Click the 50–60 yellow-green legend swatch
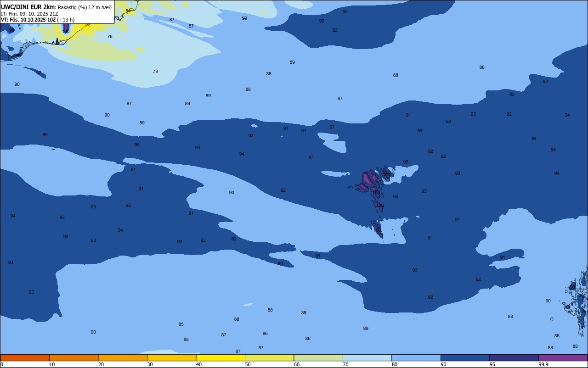This screenshot has height=368, width=588. (269, 357)
